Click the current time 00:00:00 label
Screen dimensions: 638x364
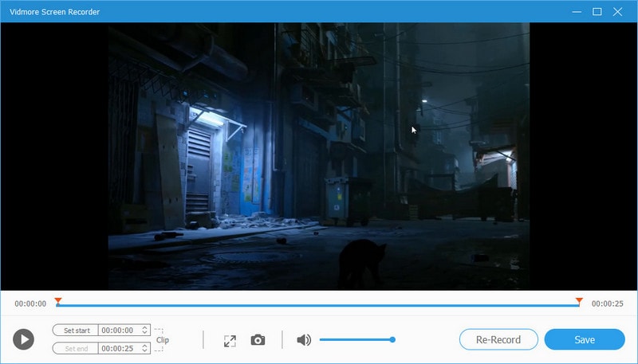click(30, 303)
